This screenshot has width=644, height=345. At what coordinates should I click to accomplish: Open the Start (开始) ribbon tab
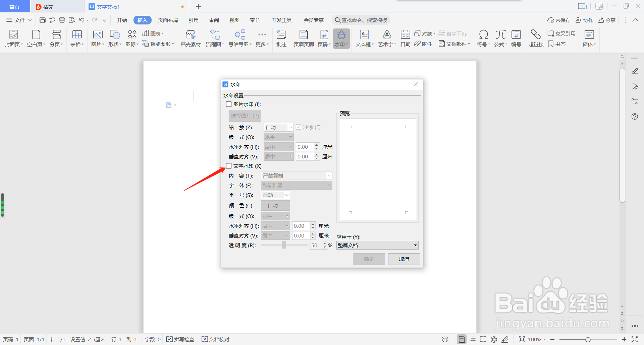122,20
